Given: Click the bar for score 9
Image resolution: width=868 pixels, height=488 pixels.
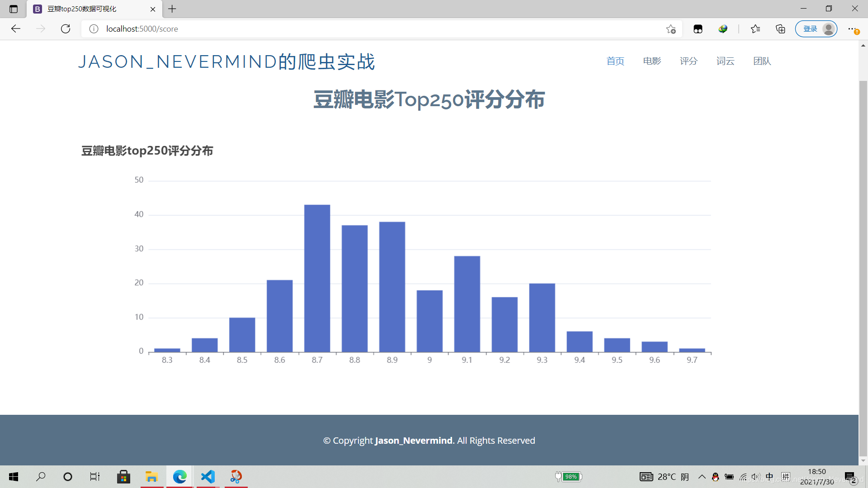Looking at the screenshot, I should pyautogui.click(x=430, y=321).
